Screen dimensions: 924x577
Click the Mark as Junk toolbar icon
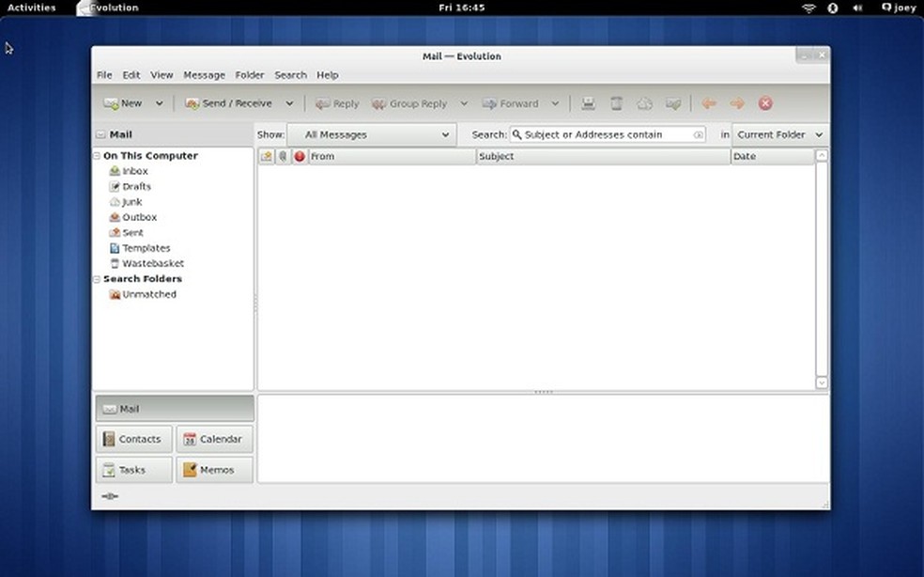click(x=644, y=103)
